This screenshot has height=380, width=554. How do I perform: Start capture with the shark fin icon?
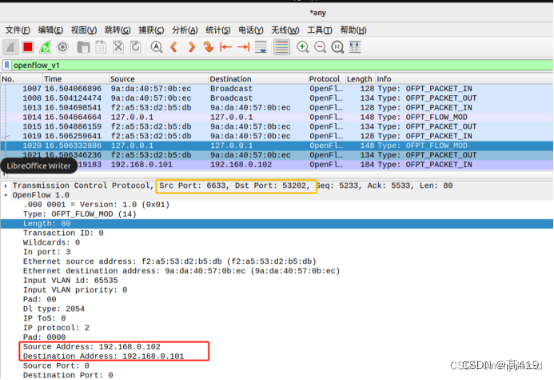coord(10,47)
